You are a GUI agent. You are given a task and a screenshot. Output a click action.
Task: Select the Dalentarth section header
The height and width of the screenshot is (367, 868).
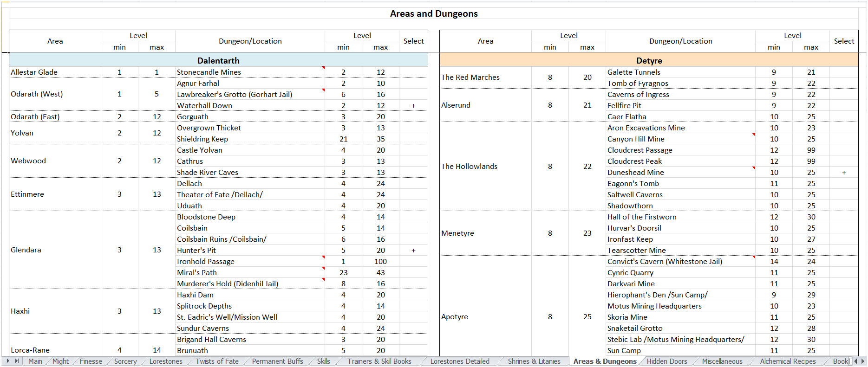218,61
